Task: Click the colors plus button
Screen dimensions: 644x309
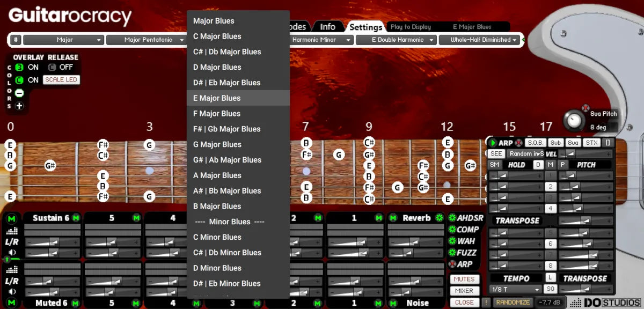Action: [x=19, y=106]
